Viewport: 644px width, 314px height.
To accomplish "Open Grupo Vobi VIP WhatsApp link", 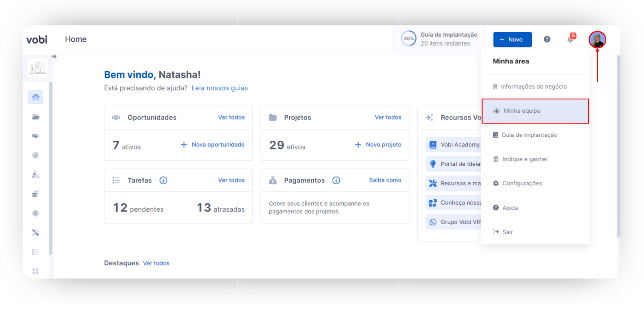I will (x=454, y=222).
